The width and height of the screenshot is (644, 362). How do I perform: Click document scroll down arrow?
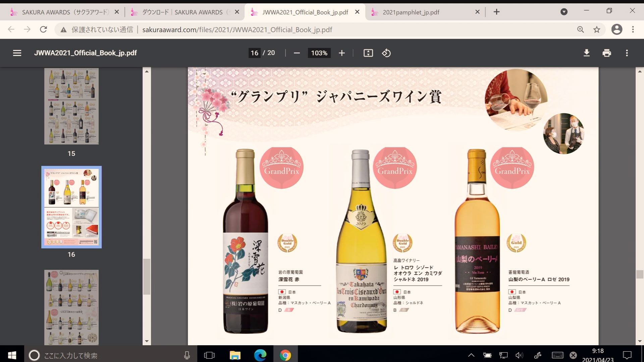(x=640, y=341)
